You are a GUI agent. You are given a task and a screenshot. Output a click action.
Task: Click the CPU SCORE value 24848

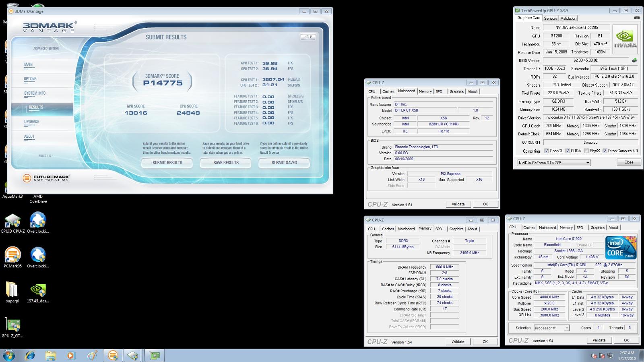click(x=188, y=113)
